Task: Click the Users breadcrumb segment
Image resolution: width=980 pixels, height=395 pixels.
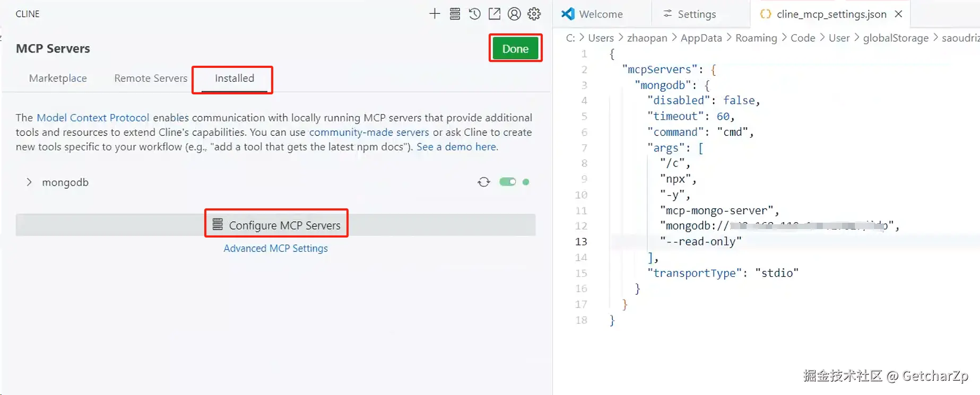Action: pyautogui.click(x=601, y=38)
